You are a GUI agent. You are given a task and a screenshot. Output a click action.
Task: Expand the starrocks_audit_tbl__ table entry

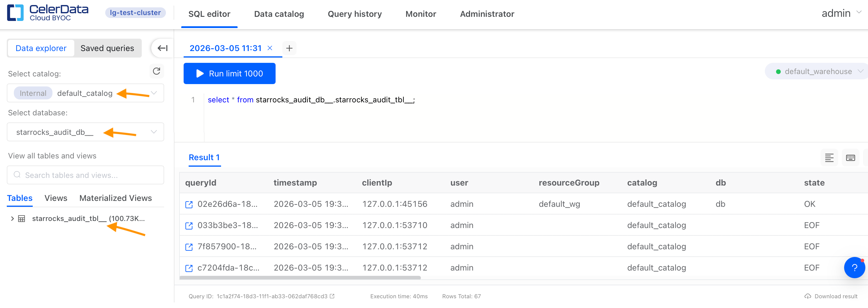click(x=12, y=218)
